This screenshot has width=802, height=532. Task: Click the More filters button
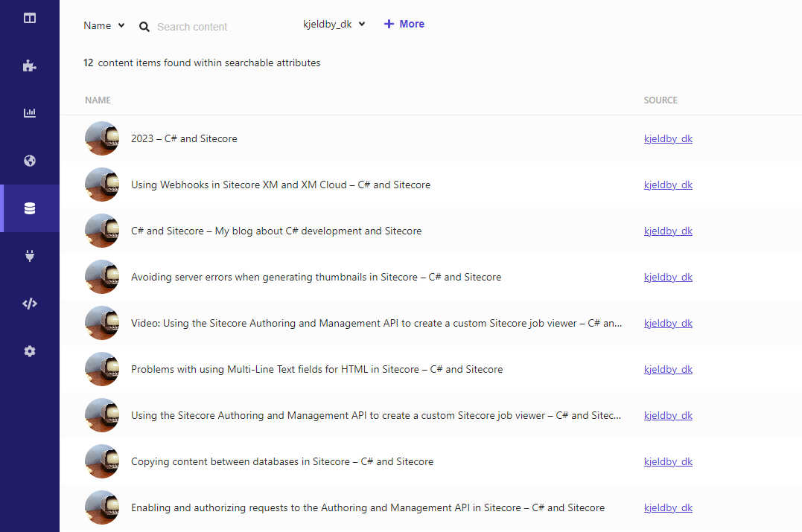[x=404, y=24]
